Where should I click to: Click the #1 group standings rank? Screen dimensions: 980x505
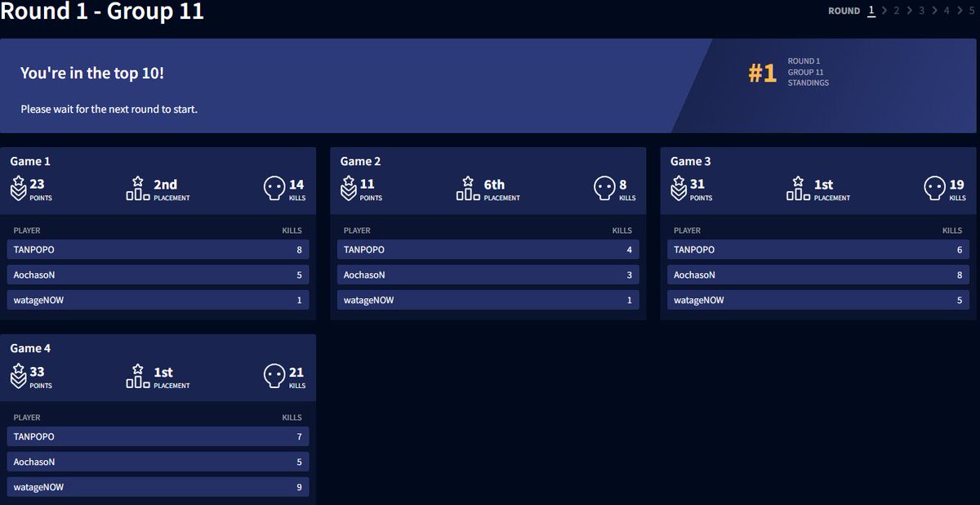(763, 73)
